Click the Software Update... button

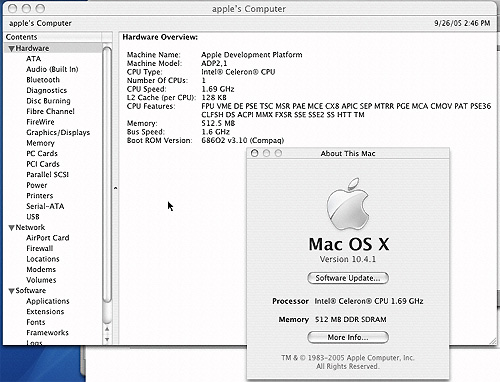[x=348, y=278]
